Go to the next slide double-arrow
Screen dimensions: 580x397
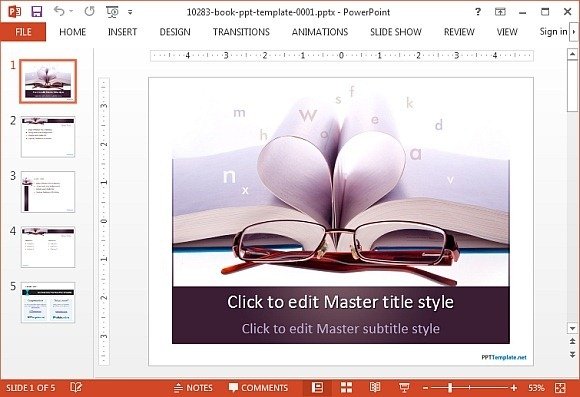pos(572,354)
